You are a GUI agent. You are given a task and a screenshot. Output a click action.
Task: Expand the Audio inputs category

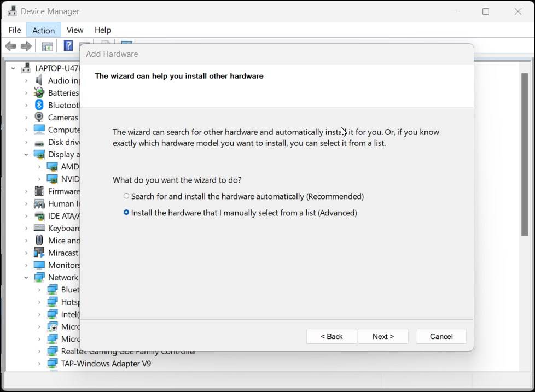click(x=26, y=81)
